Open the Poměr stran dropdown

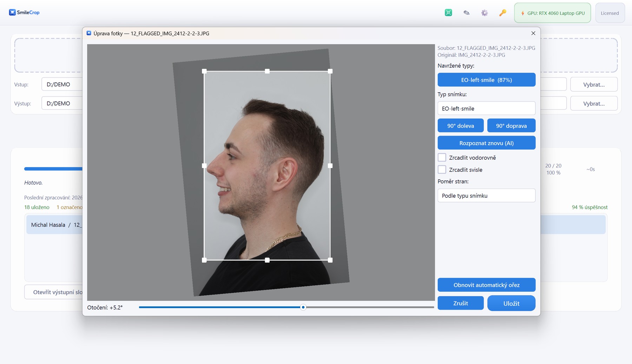(x=486, y=196)
